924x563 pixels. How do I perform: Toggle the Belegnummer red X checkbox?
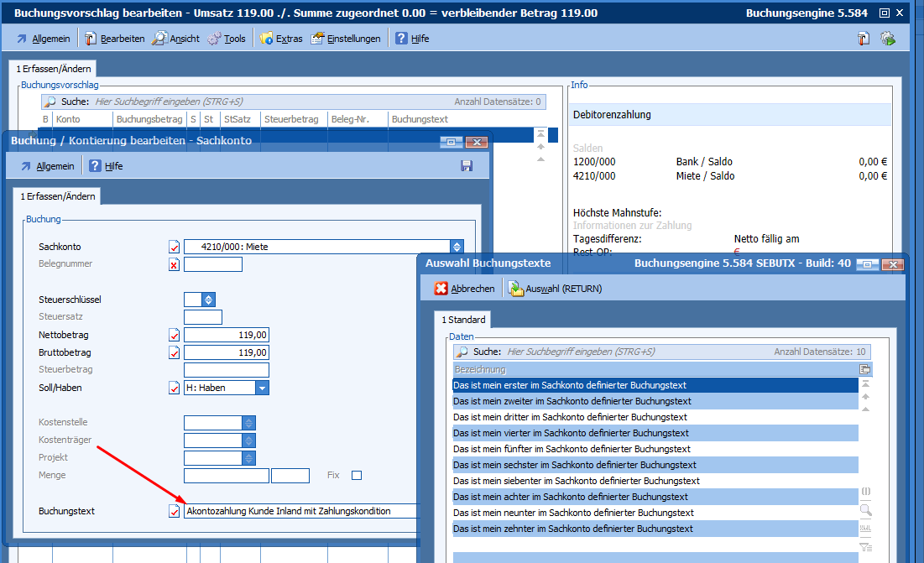click(x=175, y=265)
